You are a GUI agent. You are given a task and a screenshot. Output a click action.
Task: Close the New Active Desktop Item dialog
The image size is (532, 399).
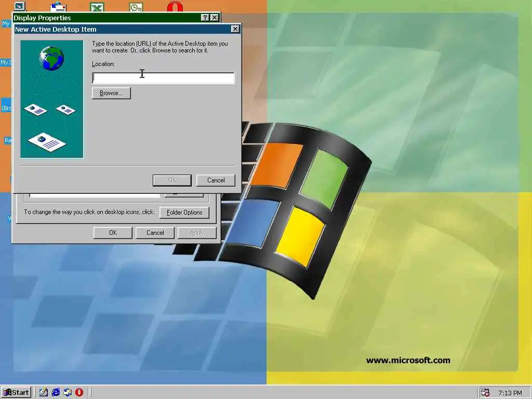pos(235,29)
